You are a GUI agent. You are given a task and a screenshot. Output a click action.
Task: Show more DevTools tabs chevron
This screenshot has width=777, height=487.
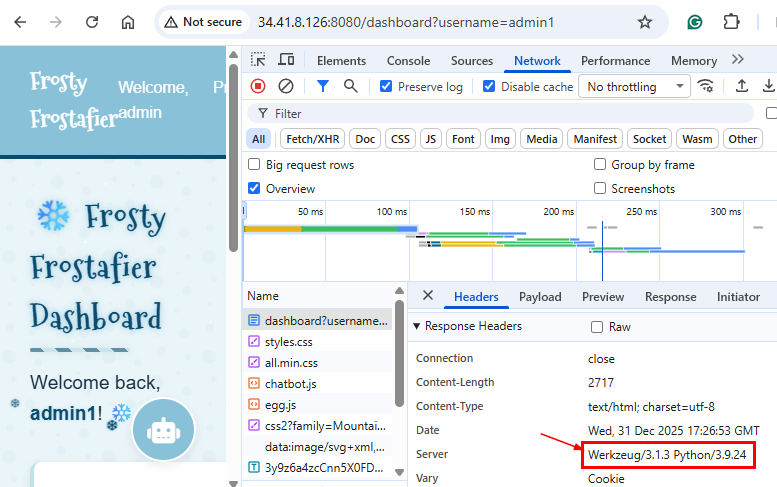(x=738, y=60)
